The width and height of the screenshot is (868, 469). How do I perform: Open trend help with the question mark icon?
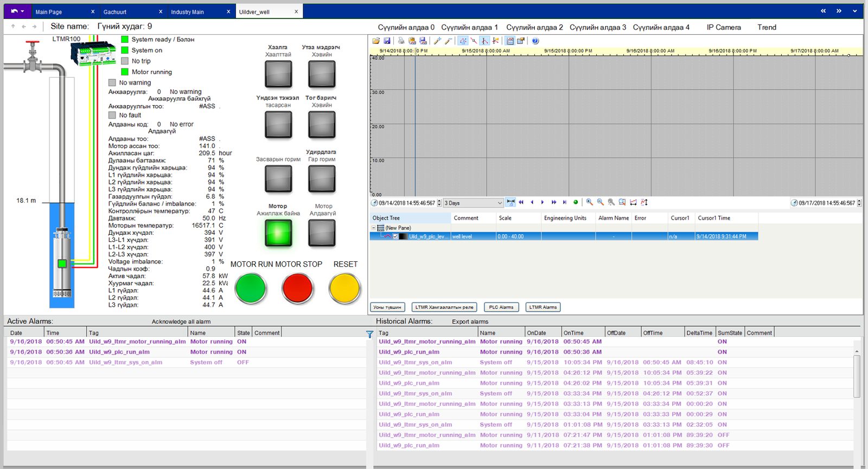pyautogui.click(x=535, y=41)
